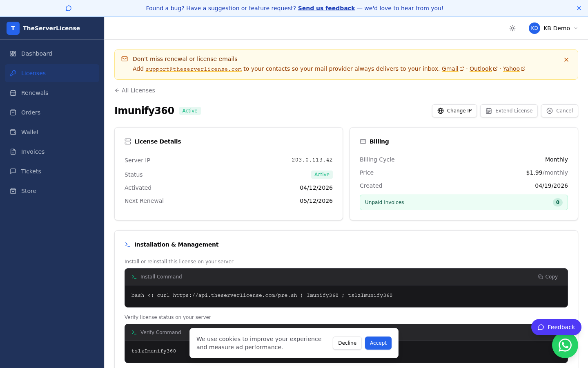Toggle light/dark theme sun icon
Viewport: 588px width, 368px height.
(512, 28)
